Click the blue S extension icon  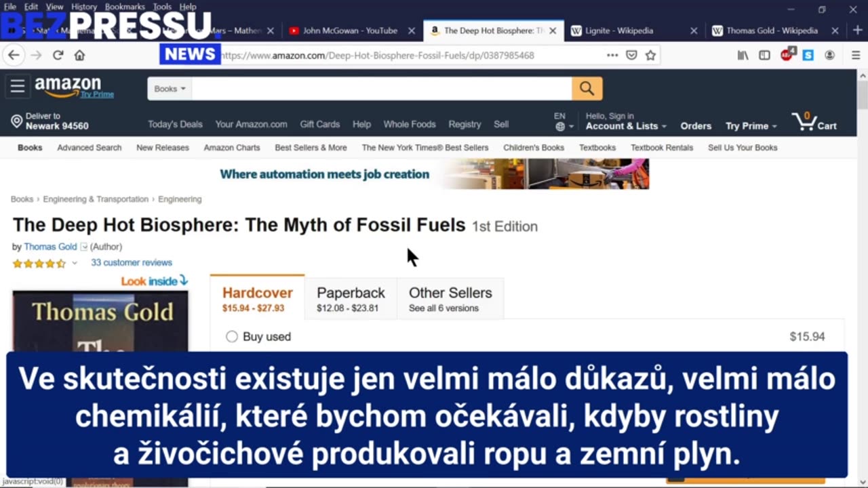coord(808,56)
